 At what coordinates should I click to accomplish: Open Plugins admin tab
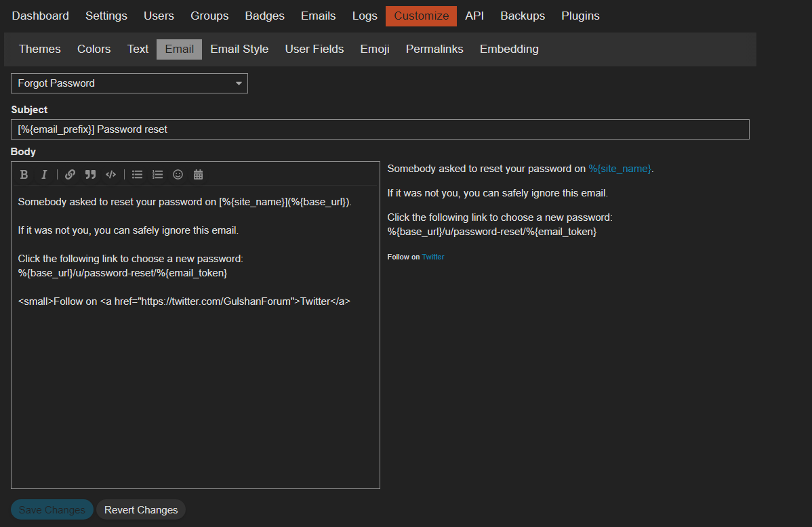tap(580, 16)
